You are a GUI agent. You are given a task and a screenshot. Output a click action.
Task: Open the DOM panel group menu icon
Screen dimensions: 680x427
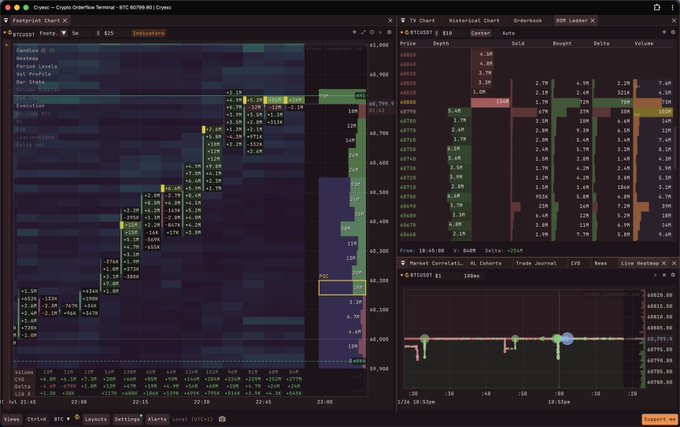click(x=403, y=20)
